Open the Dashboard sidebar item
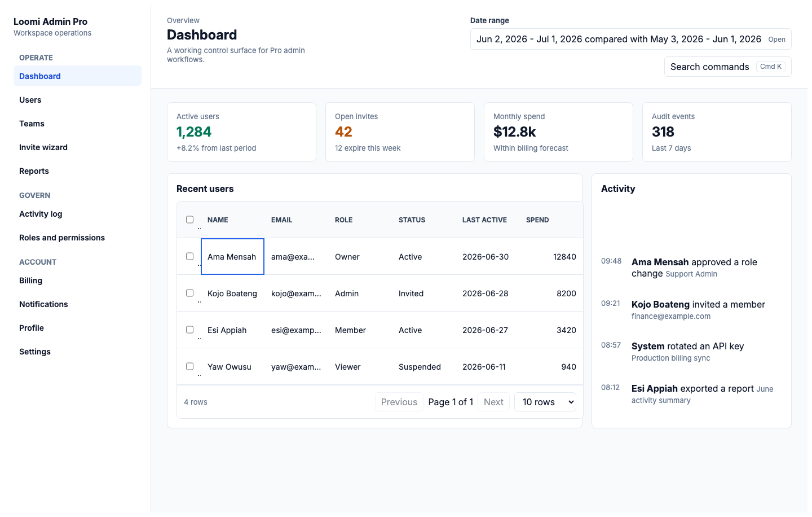Screen dimensions: 812x517 point(77,76)
